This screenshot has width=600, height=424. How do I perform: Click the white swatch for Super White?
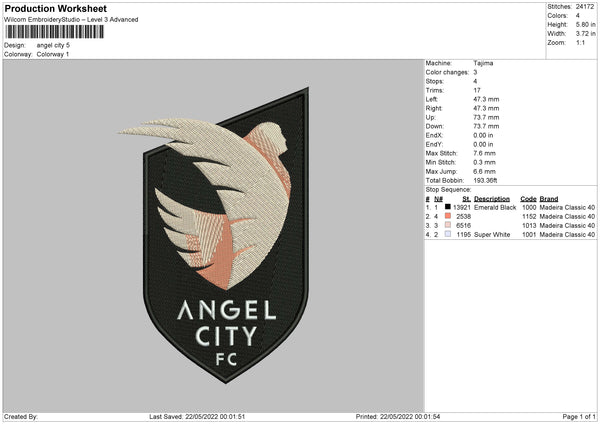tap(448, 234)
